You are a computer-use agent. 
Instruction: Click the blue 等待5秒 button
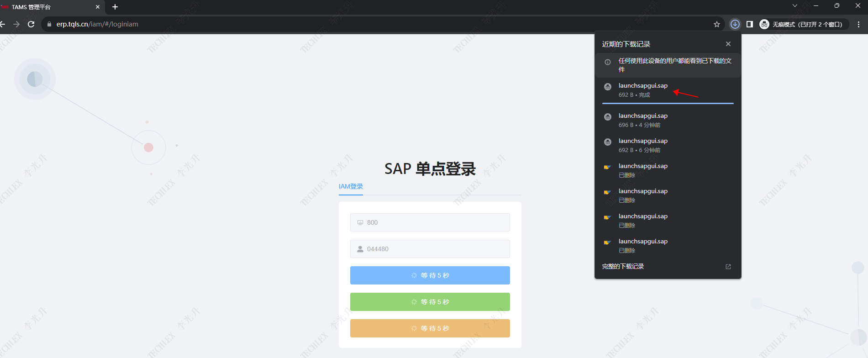pos(430,275)
